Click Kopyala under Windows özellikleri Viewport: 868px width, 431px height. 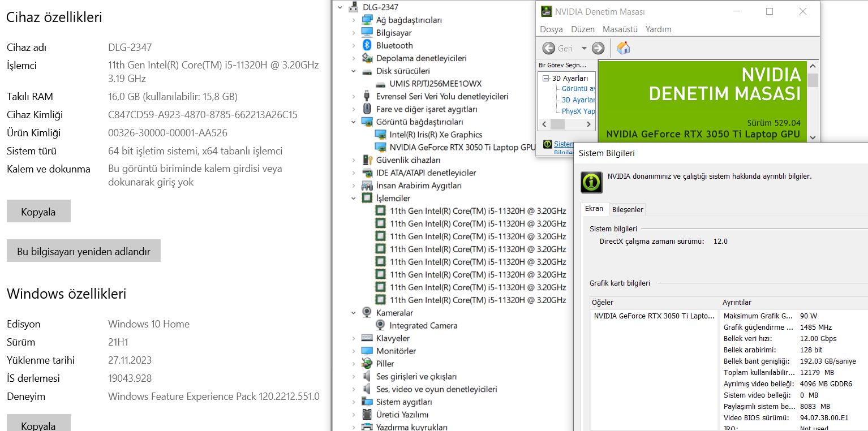(38, 424)
